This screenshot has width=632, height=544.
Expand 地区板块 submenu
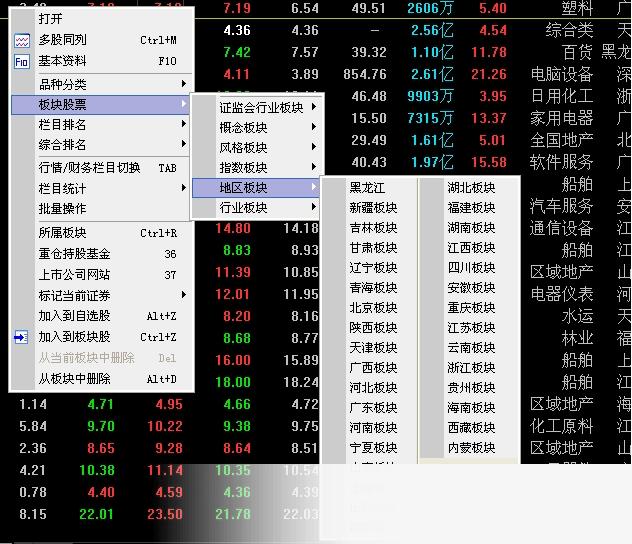(x=258, y=188)
